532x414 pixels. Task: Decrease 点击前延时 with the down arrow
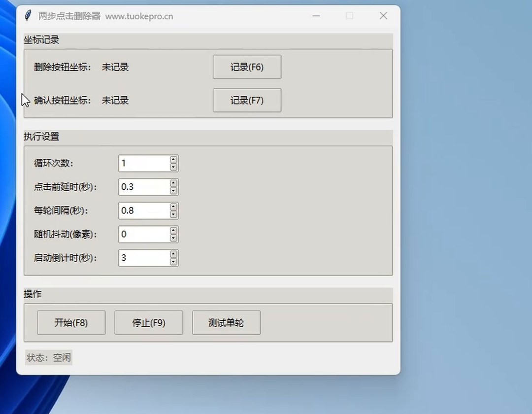coord(174,191)
